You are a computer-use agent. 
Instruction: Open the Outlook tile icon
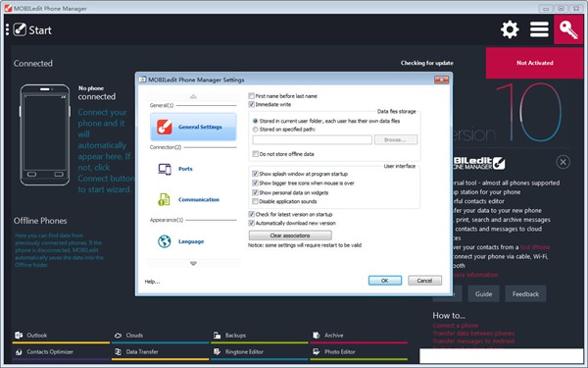pyautogui.click(x=19, y=335)
